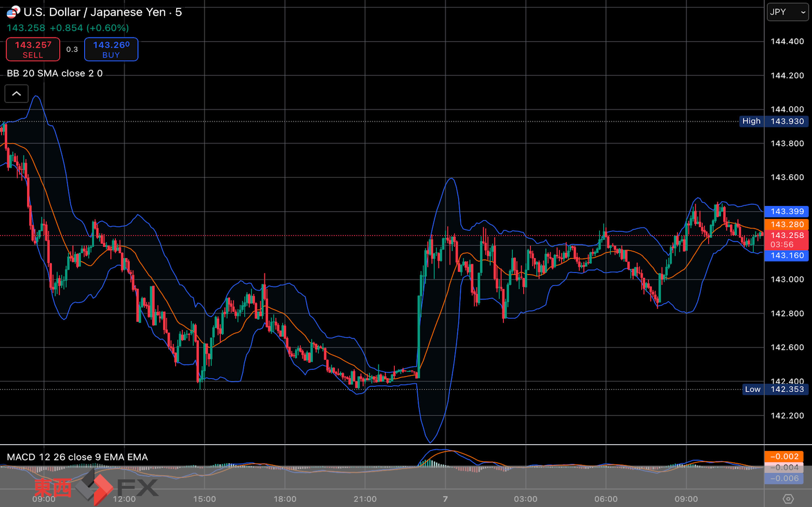The image size is (812, 507).
Task: Click the 143.260 BUY button
Action: coord(111,49)
